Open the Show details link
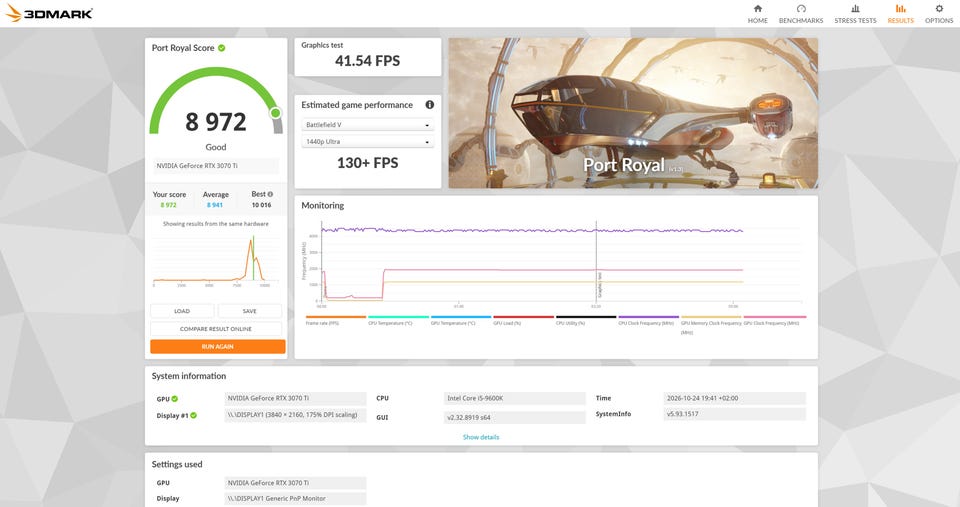 pyautogui.click(x=481, y=437)
